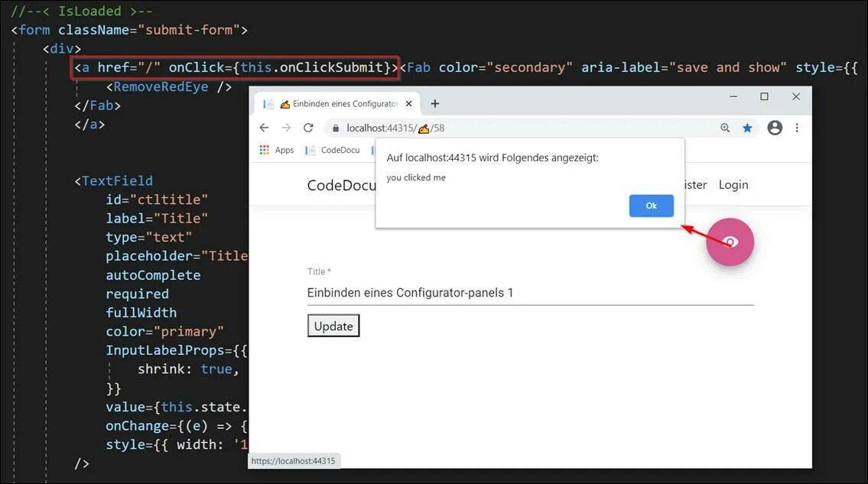Select the Einbinden eines Configurator tab
This screenshot has height=484, width=868.
[x=338, y=103]
